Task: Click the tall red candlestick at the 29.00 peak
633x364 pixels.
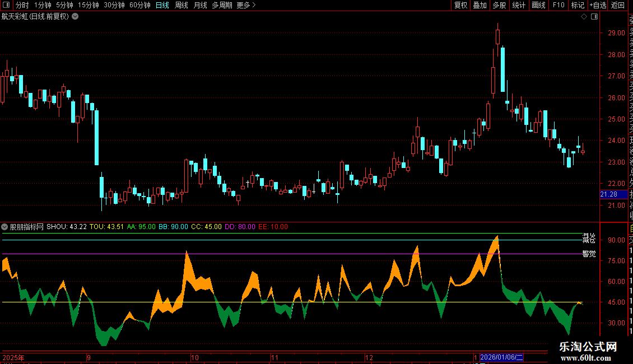Action: (x=498, y=36)
